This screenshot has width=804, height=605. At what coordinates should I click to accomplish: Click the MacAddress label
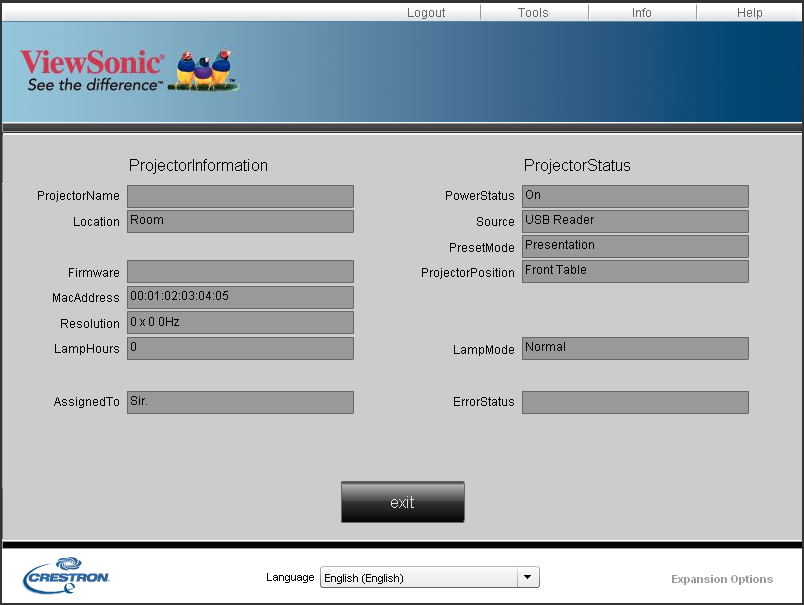point(85,298)
